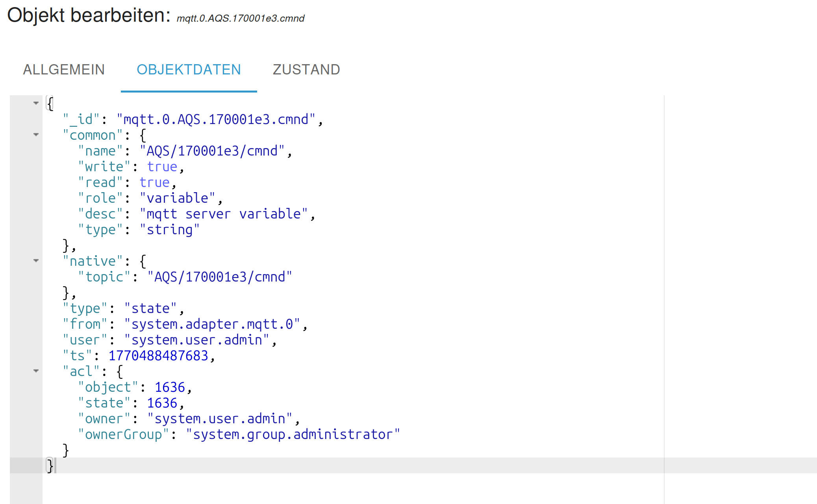
Task: Click the "read" true value
Action: coord(154,183)
